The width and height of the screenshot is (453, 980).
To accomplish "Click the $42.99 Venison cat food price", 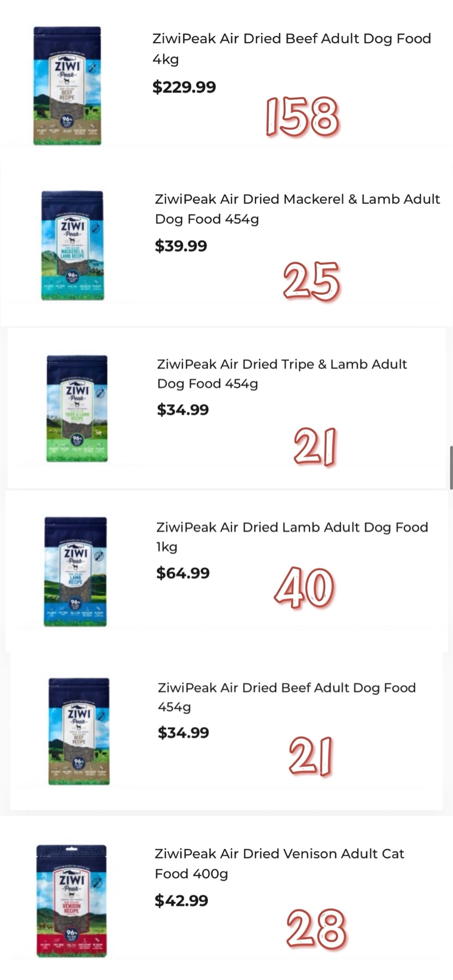I will tap(181, 900).
